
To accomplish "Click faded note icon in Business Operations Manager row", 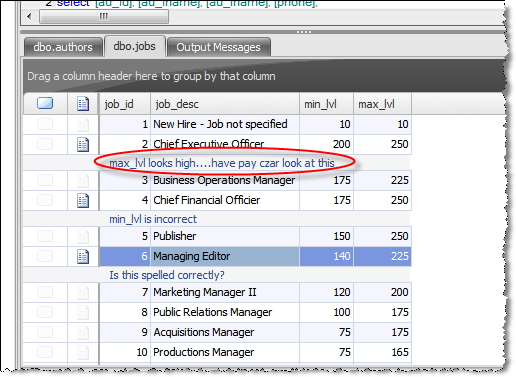I will (x=83, y=181).
